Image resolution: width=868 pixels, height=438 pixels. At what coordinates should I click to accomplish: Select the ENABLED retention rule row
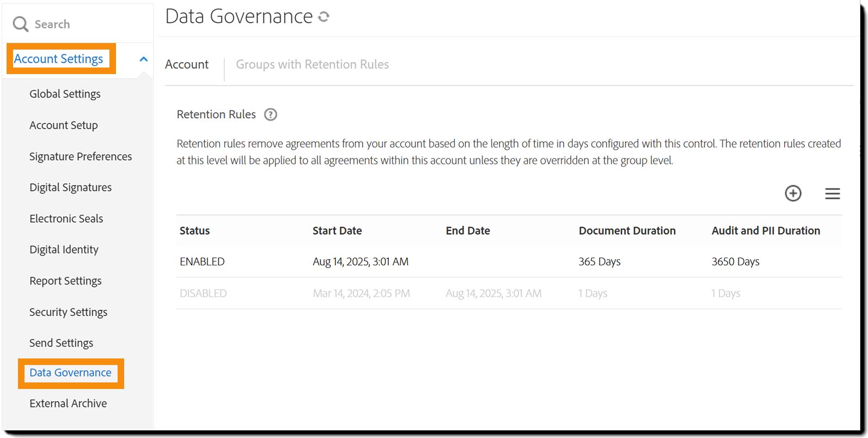click(509, 261)
